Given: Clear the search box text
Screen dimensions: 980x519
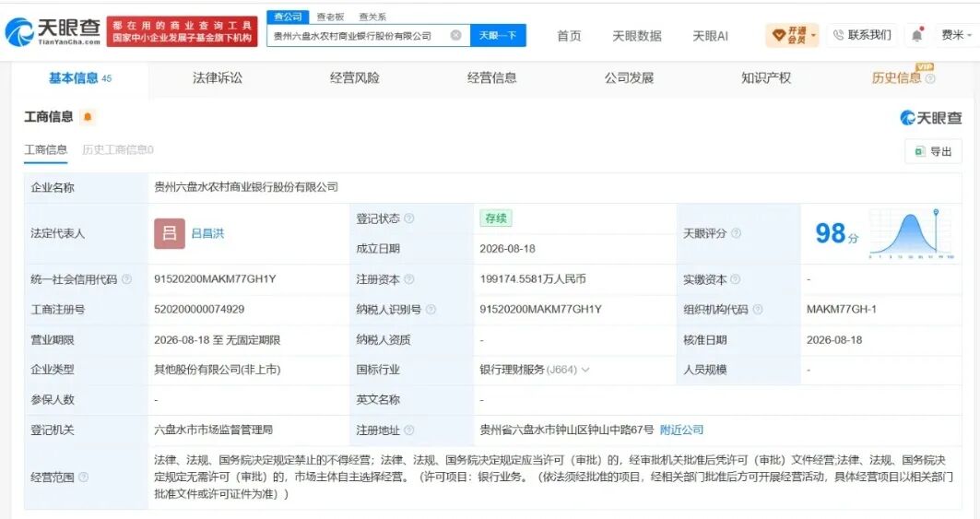Looking at the screenshot, I should click(456, 36).
